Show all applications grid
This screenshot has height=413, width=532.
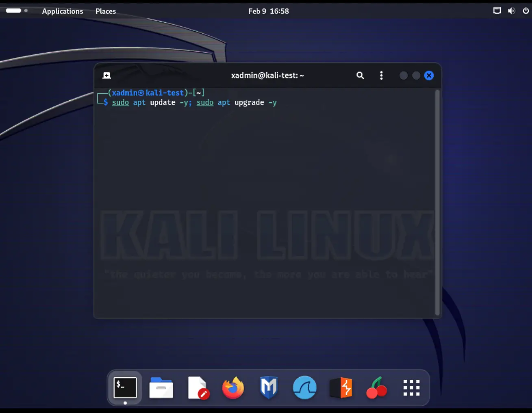[411, 388]
